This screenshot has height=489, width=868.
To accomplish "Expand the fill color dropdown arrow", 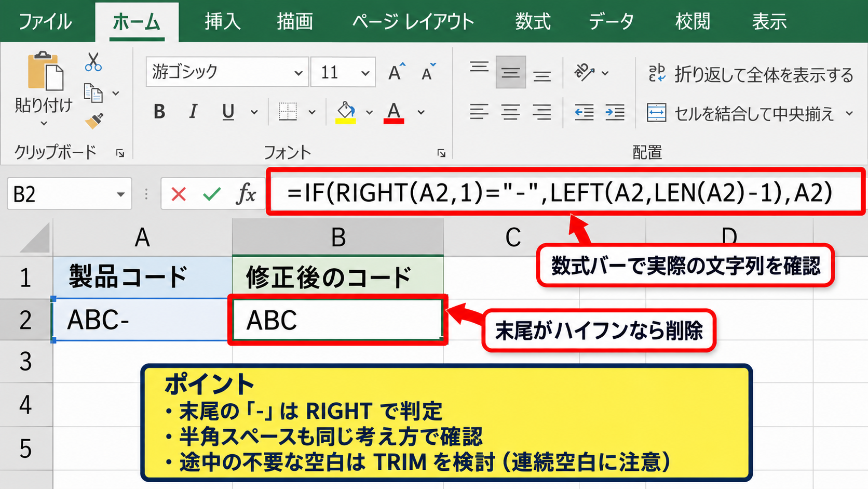I will (x=369, y=112).
